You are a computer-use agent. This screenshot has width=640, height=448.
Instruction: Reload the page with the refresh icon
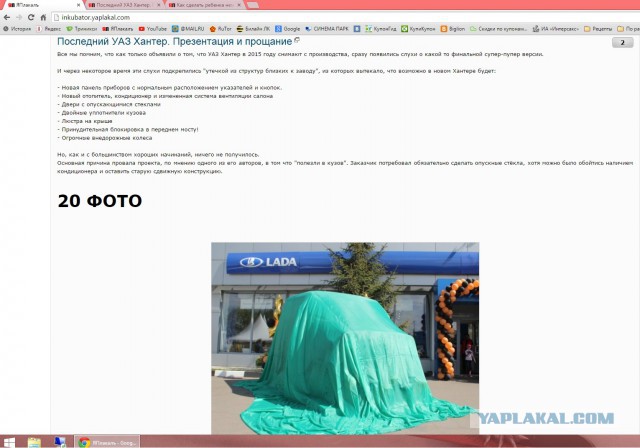click(x=31, y=18)
